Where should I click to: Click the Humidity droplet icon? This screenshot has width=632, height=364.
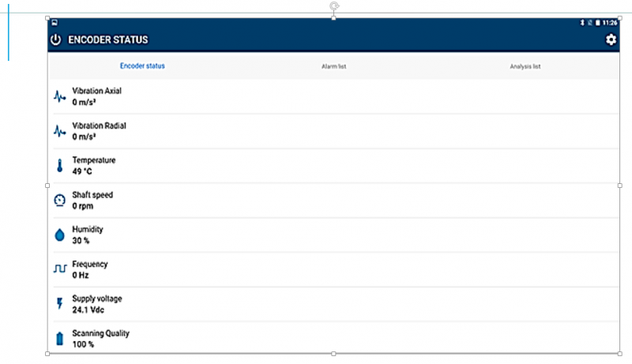[x=59, y=235]
